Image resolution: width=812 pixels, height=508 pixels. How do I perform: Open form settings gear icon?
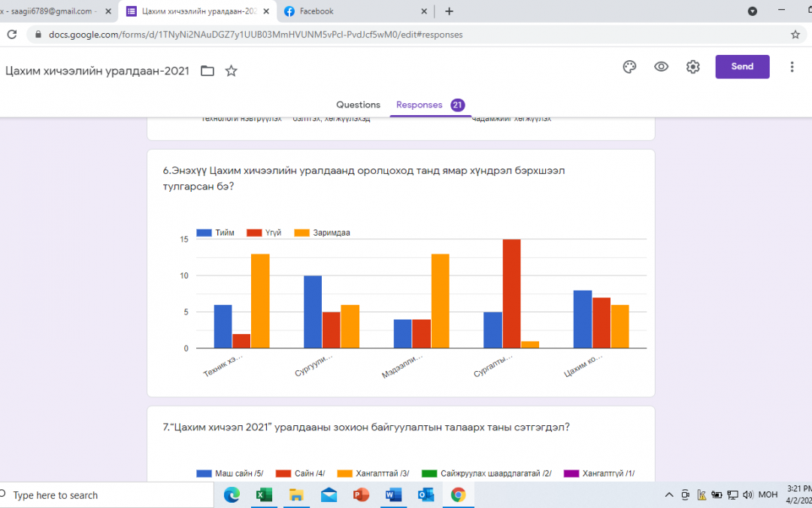(x=693, y=67)
